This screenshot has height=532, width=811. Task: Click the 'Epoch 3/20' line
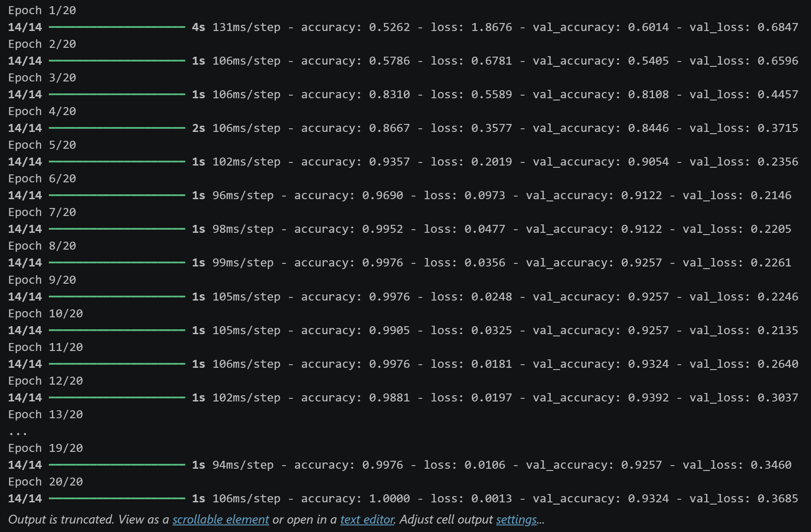[42, 77]
